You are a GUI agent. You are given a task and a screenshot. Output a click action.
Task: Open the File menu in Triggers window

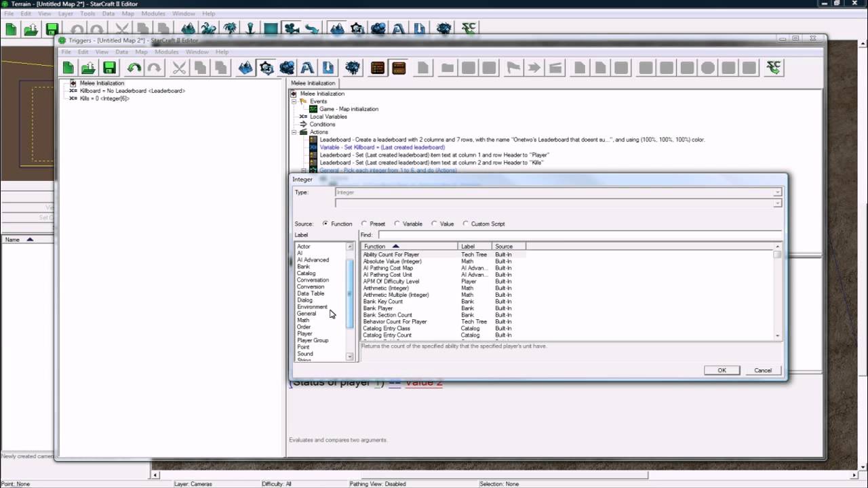pos(66,52)
